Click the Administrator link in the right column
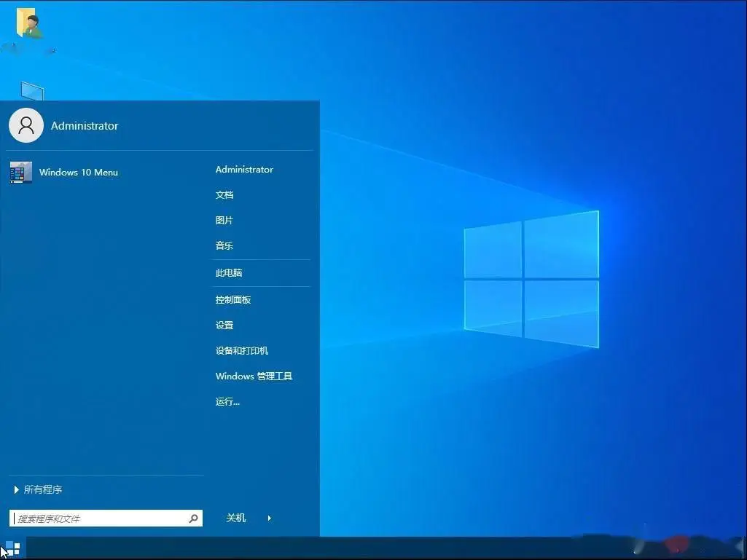The image size is (747, 560). coord(244,169)
